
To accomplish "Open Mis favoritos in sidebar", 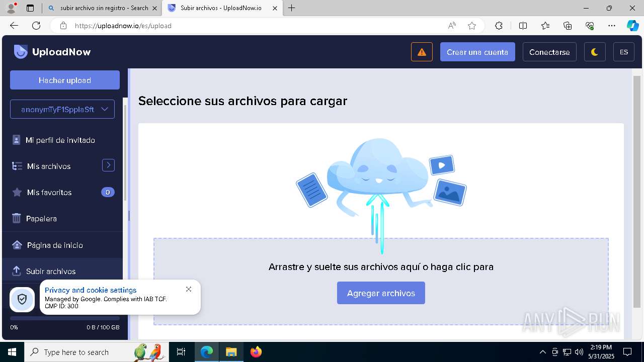I will coord(49,193).
